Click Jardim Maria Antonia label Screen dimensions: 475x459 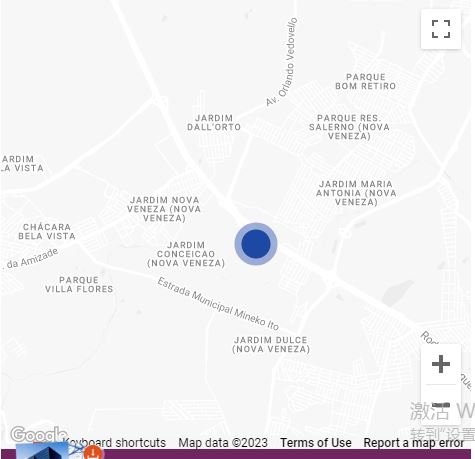pyautogui.click(x=356, y=193)
